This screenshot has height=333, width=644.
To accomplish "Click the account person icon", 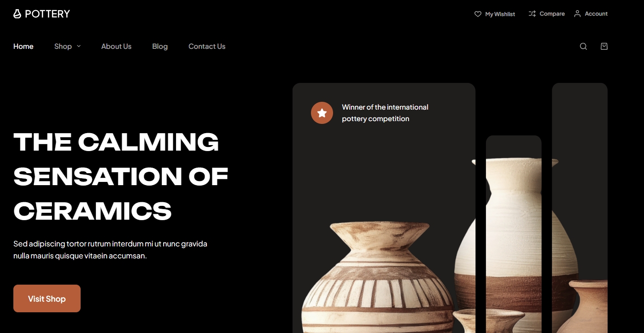I will (x=577, y=14).
